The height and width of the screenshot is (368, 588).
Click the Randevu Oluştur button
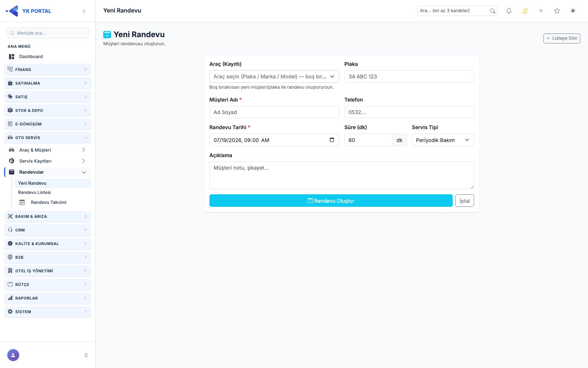coord(331,201)
